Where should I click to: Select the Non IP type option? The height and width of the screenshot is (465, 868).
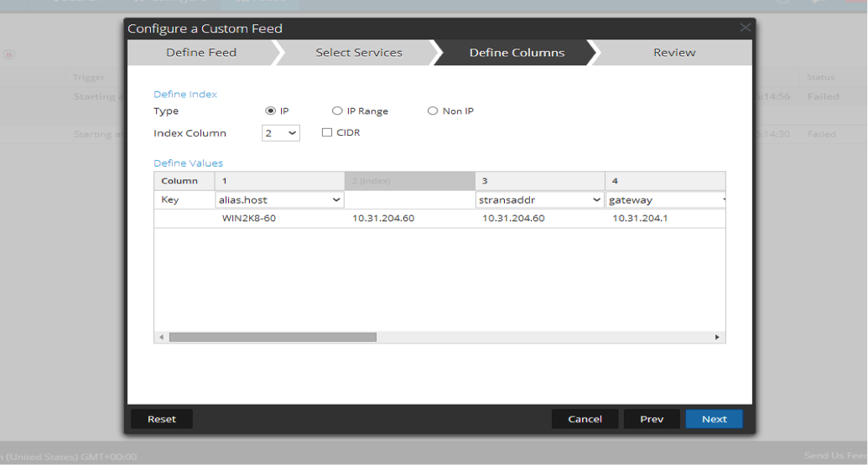[x=433, y=111]
